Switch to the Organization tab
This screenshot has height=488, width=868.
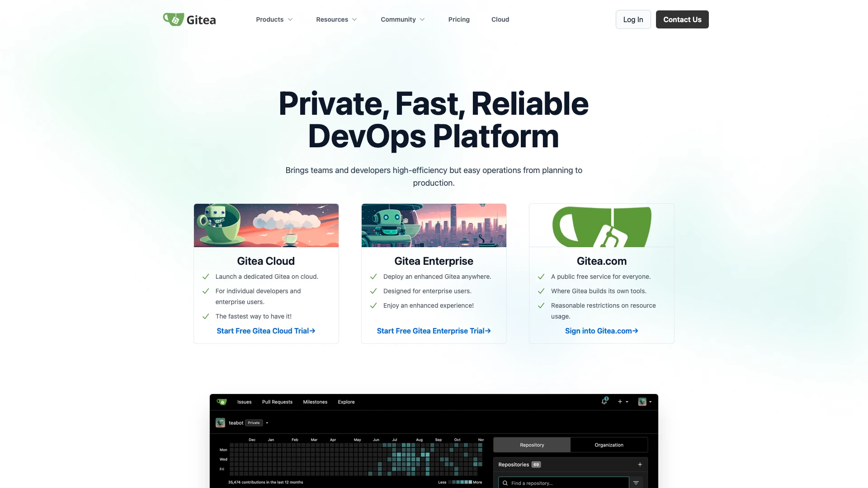[x=609, y=445]
